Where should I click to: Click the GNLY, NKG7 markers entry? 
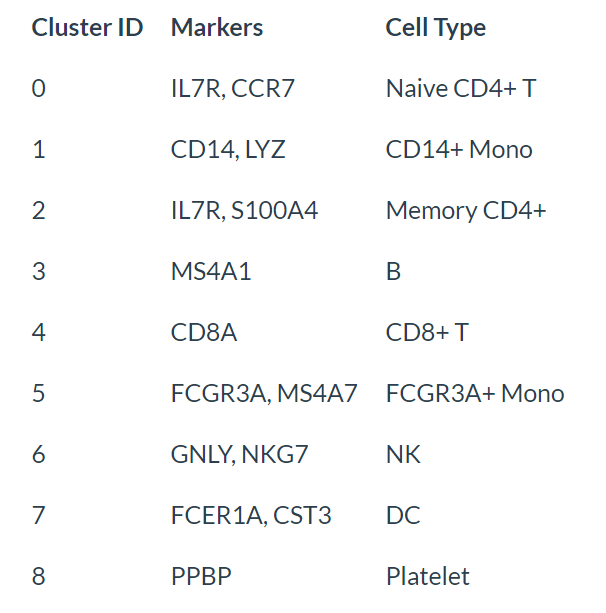pyautogui.click(x=239, y=454)
